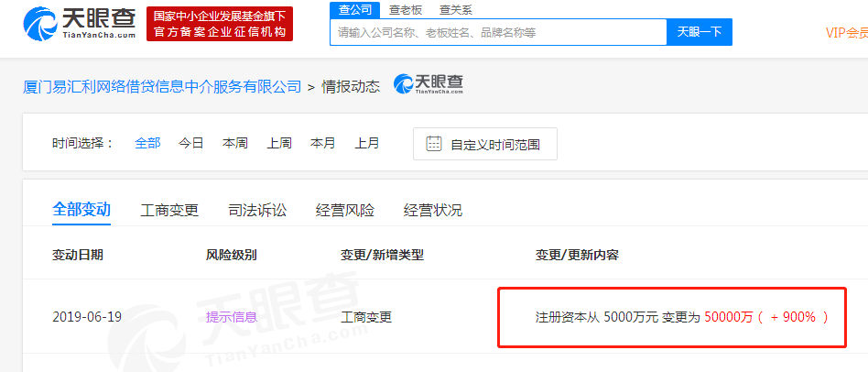Switch to the 经营风险 tab
The height and width of the screenshot is (372, 868).
pyautogui.click(x=345, y=211)
